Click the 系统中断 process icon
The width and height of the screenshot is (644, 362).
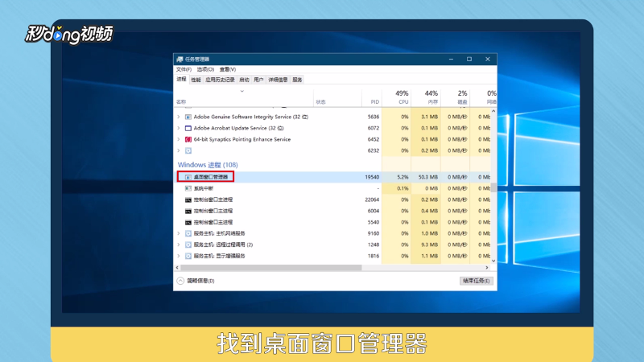point(188,188)
